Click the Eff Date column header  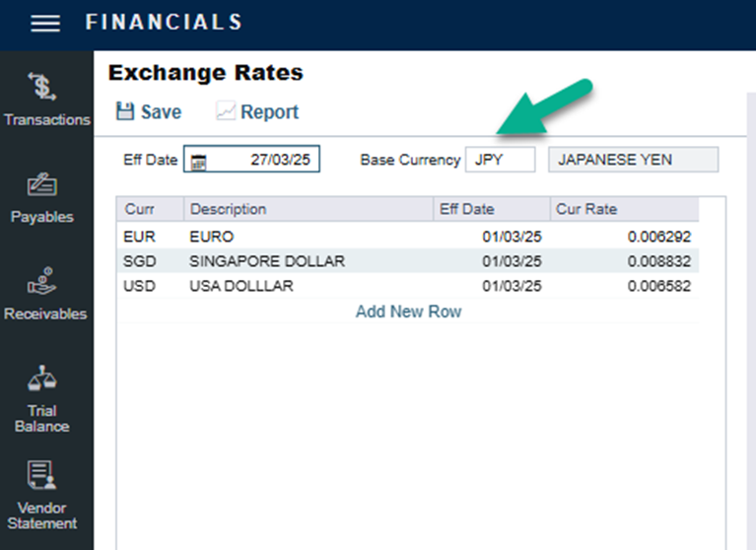click(x=491, y=209)
